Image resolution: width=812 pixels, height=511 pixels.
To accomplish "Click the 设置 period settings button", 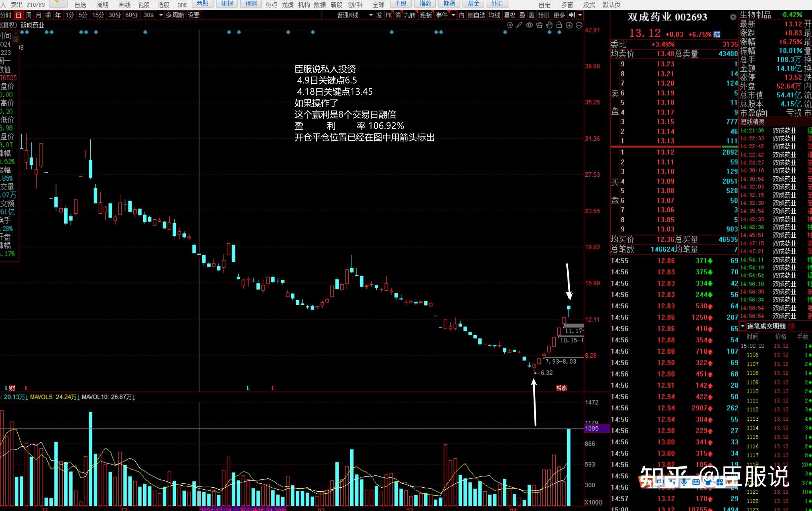I will 194,15.
